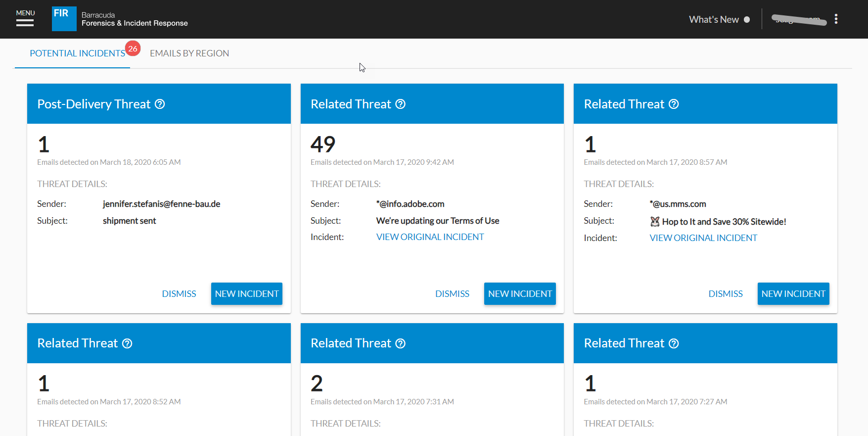Create new incident for the Adobe Terms of Use threat

(520, 294)
